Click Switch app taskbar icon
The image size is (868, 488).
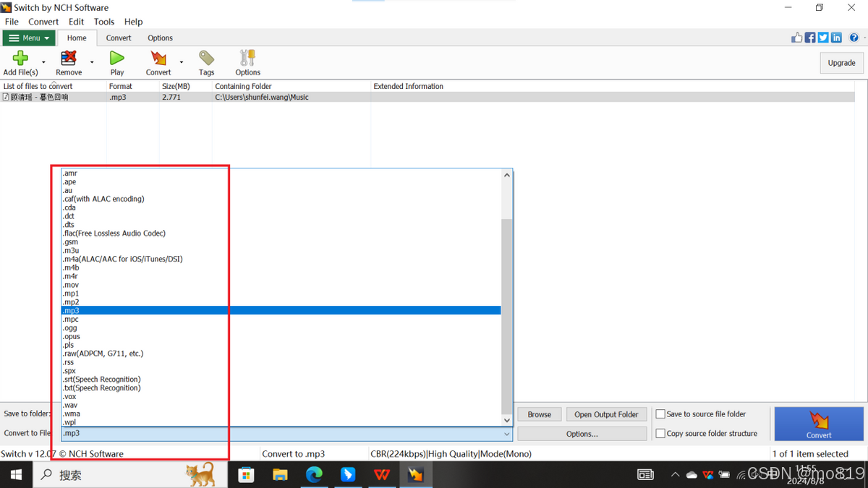point(415,475)
